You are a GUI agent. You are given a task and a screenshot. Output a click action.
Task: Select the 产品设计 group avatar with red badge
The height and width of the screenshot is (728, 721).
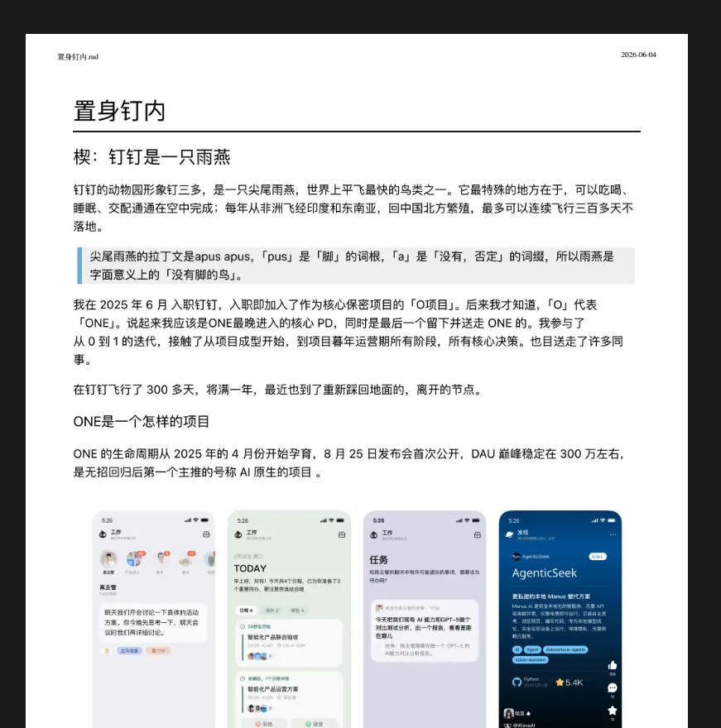pyautogui.click(x=135, y=559)
